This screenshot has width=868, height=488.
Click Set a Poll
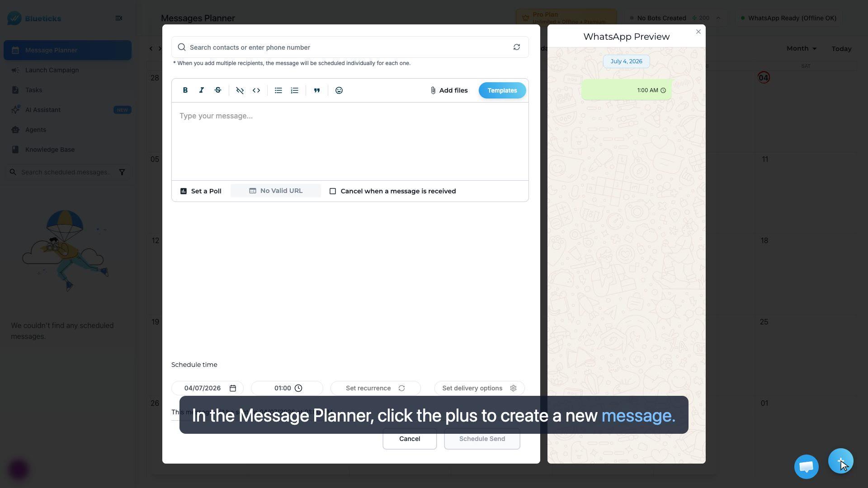point(201,191)
